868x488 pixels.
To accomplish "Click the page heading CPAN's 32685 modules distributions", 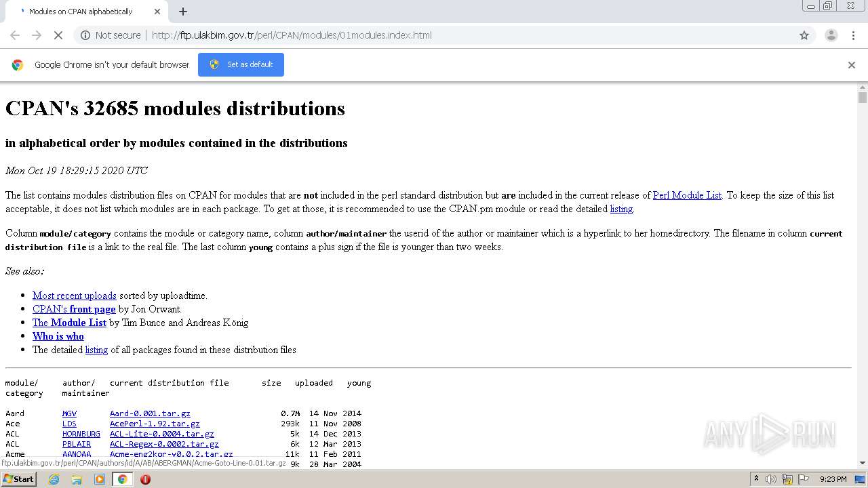I will pyautogui.click(x=175, y=108).
